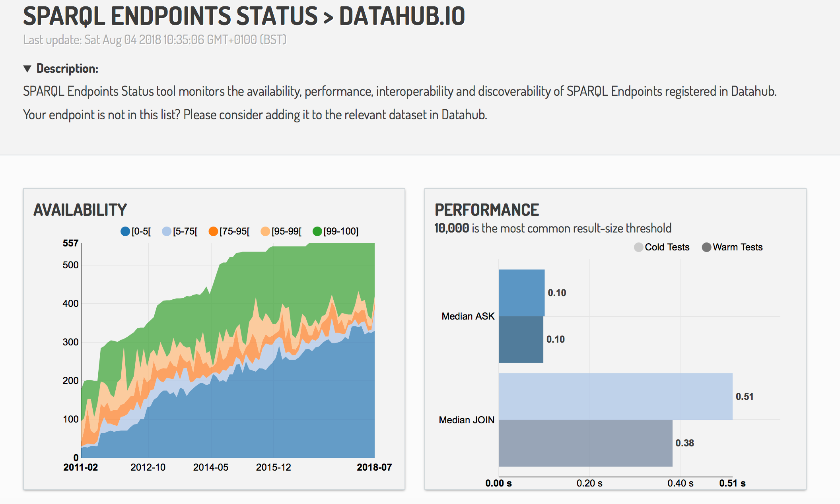
Task: Click the Description heading
Action: 67,69
